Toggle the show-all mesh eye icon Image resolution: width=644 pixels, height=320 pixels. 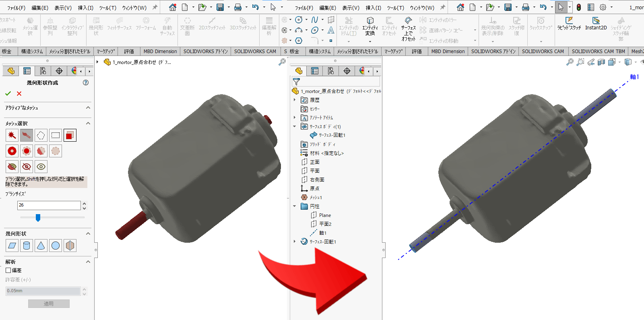tap(41, 167)
